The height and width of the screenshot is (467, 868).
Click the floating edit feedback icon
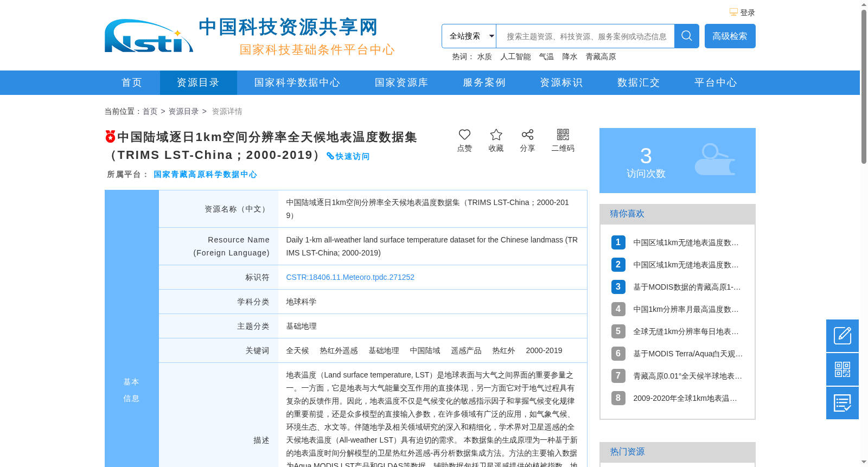[843, 336]
